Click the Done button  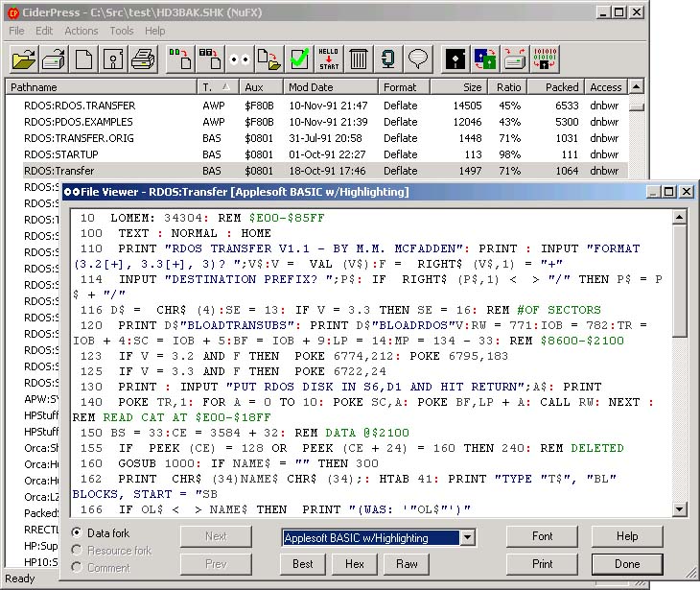tap(627, 564)
